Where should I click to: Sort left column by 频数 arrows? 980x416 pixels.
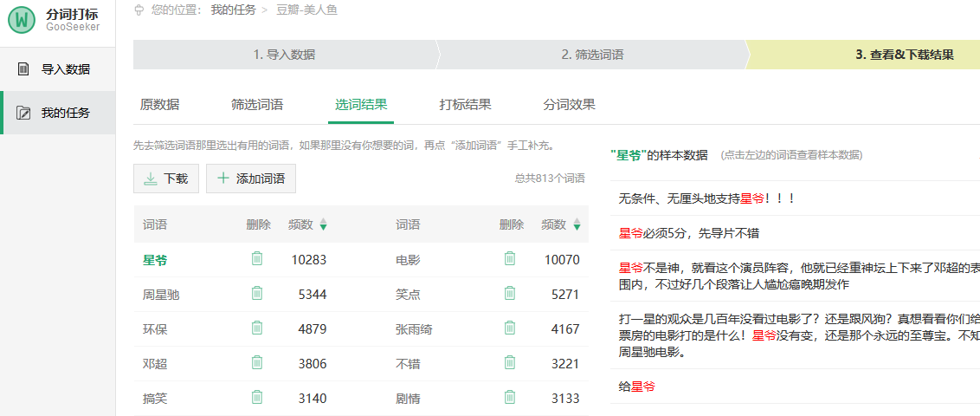tap(323, 224)
